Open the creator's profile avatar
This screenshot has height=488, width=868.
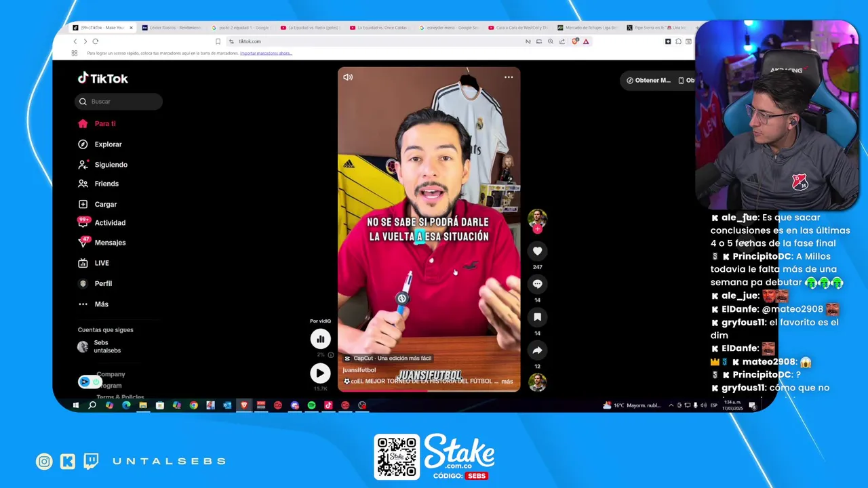click(537, 218)
